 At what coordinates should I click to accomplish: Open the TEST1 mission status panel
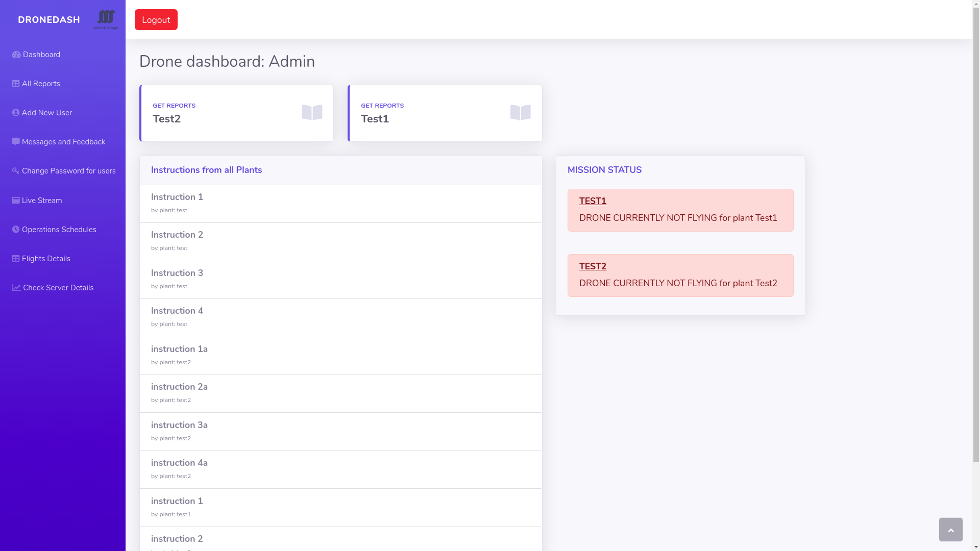pyautogui.click(x=592, y=201)
